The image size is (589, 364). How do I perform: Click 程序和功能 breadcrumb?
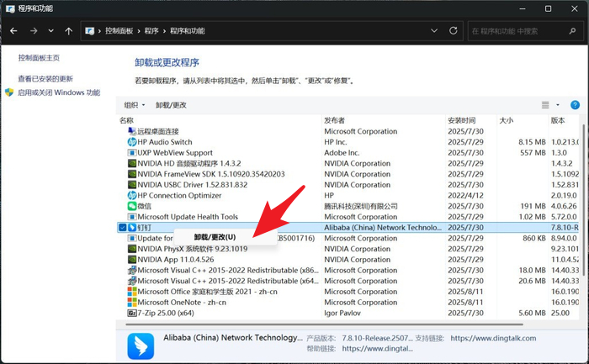[x=187, y=31]
